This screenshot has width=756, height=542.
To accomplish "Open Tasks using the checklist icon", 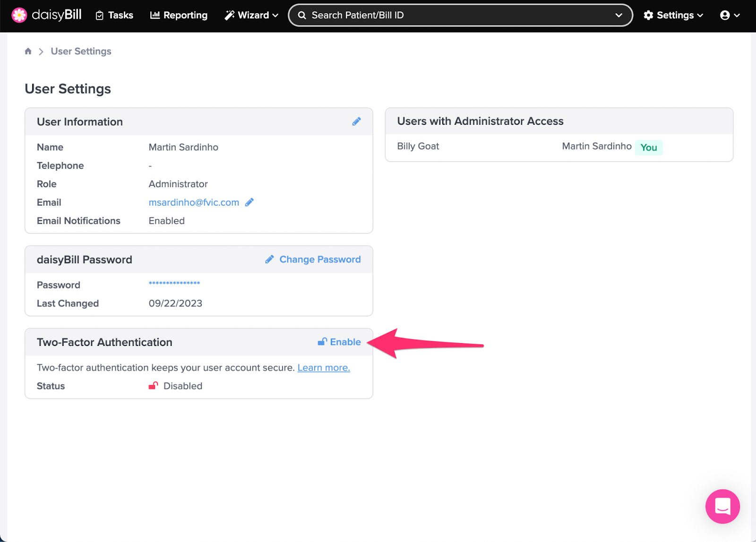I will pyautogui.click(x=100, y=15).
